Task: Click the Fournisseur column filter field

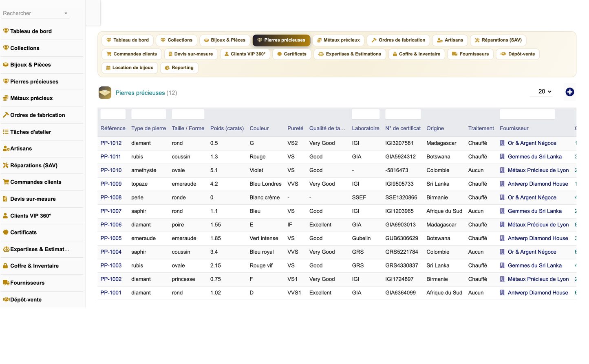Action: (x=527, y=114)
